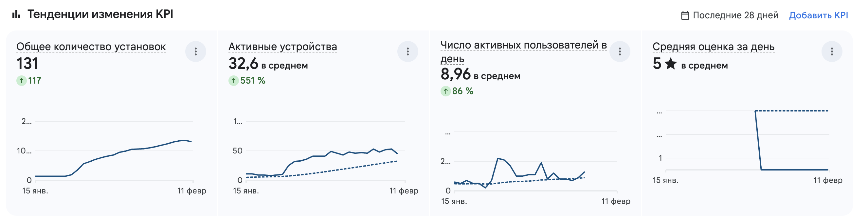The height and width of the screenshot is (221, 868).
Task: Open the options menu for Средняя оценка за день
Action: tap(832, 51)
